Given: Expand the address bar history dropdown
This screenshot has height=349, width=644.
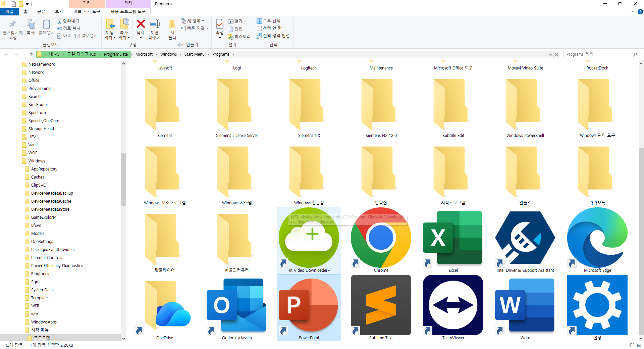Looking at the screenshot, I should (x=550, y=54).
